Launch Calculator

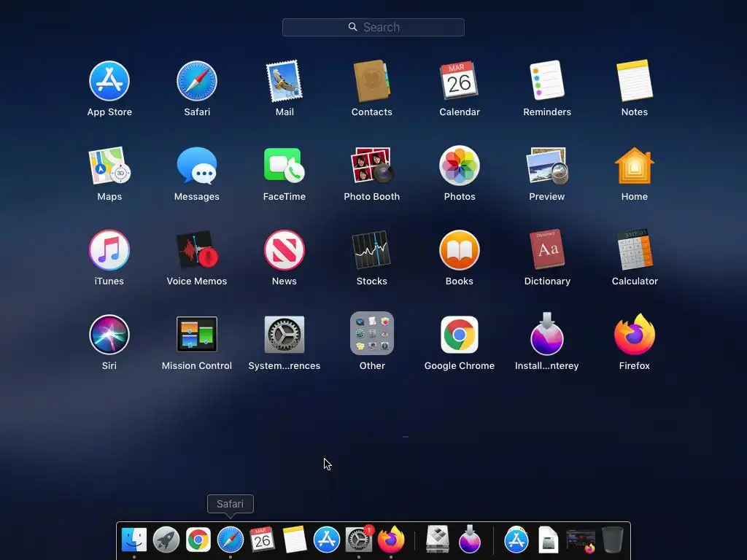point(635,250)
